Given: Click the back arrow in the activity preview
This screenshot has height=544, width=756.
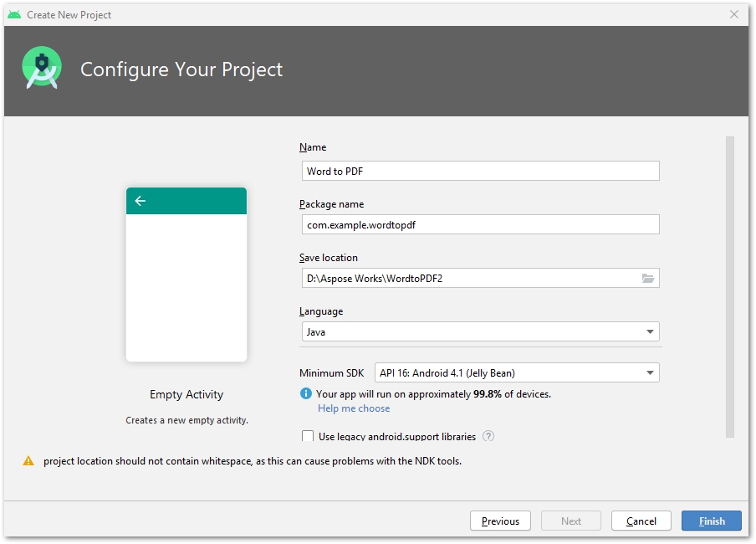Looking at the screenshot, I should click(x=140, y=200).
